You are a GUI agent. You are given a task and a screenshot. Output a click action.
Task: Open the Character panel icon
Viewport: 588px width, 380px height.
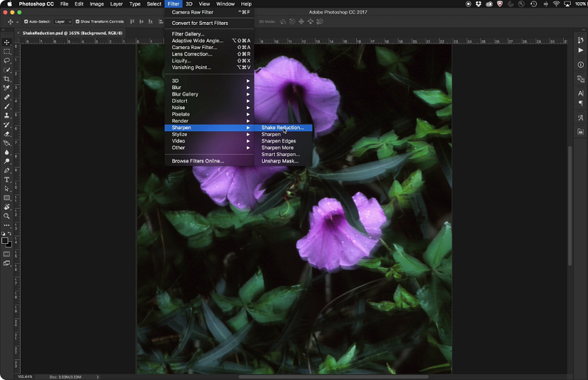[580, 93]
